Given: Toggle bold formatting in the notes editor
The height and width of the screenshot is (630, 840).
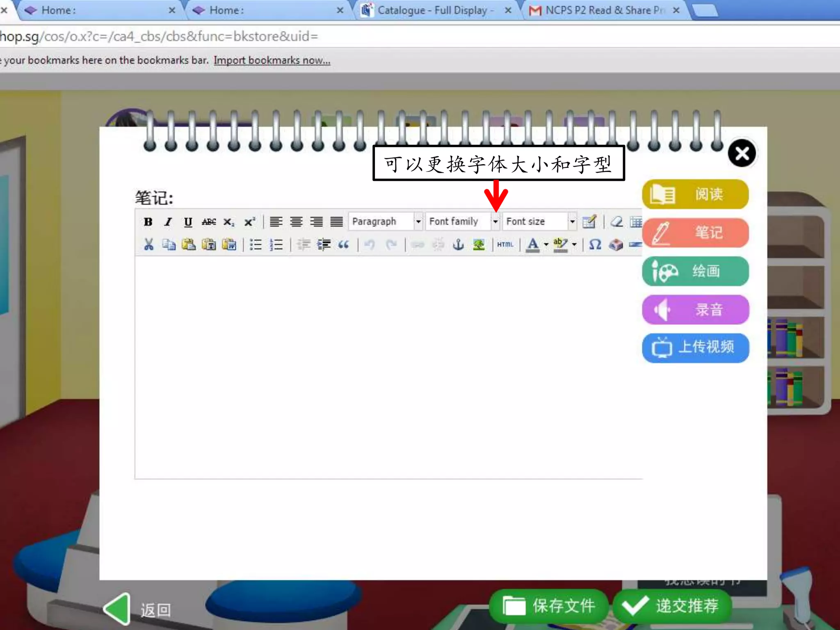Looking at the screenshot, I should [148, 222].
